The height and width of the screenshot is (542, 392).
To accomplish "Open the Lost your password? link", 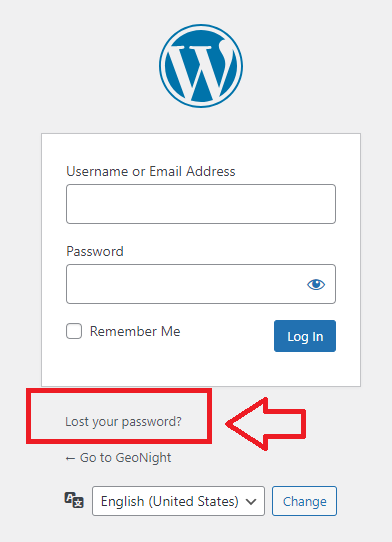I will coord(123,422).
